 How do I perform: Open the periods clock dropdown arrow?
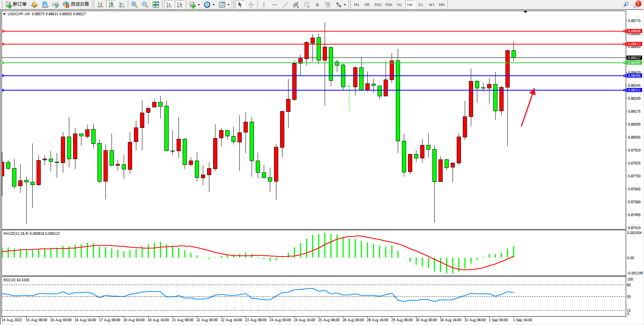214,5
